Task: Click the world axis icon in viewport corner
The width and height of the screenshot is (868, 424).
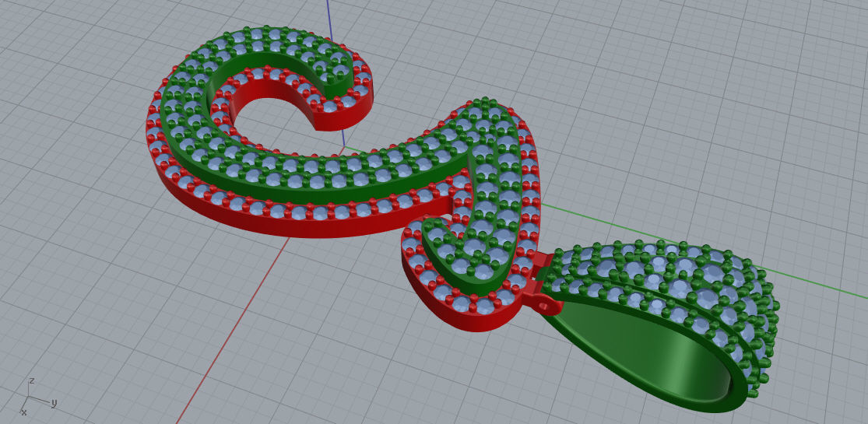Action: click(x=37, y=397)
